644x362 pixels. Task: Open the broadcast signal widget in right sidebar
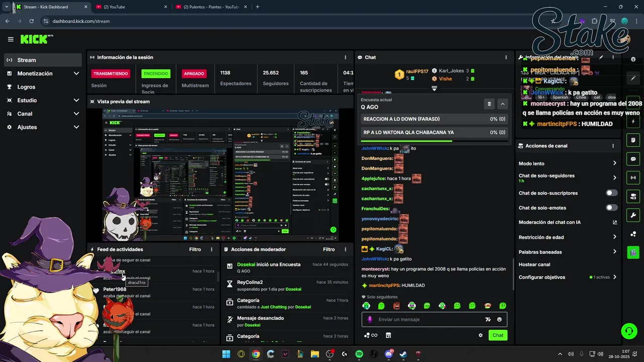(x=633, y=177)
